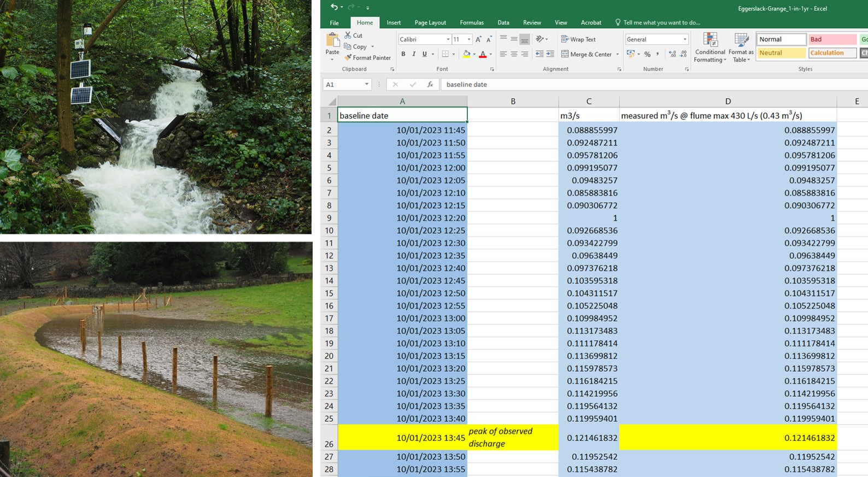Apply the Neutral cell style
The height and width of the screenshot is (477, 868).
(781, 53)
